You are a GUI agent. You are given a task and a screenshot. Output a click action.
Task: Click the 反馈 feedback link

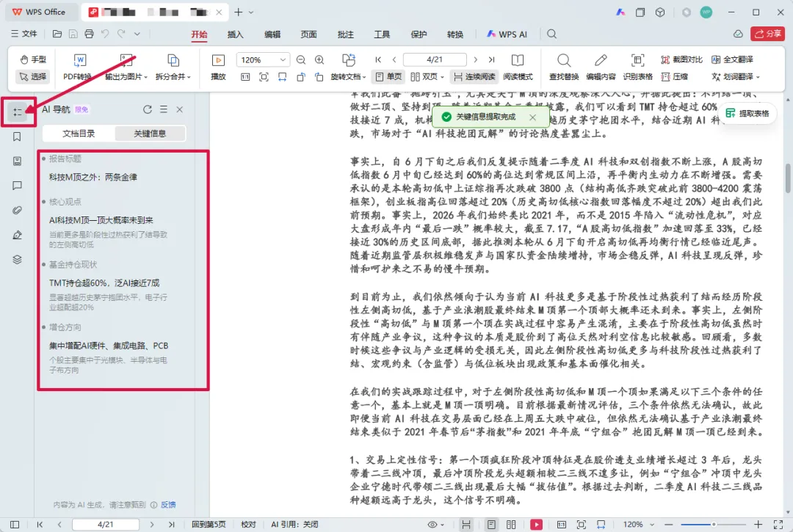(x=168, y=504)
